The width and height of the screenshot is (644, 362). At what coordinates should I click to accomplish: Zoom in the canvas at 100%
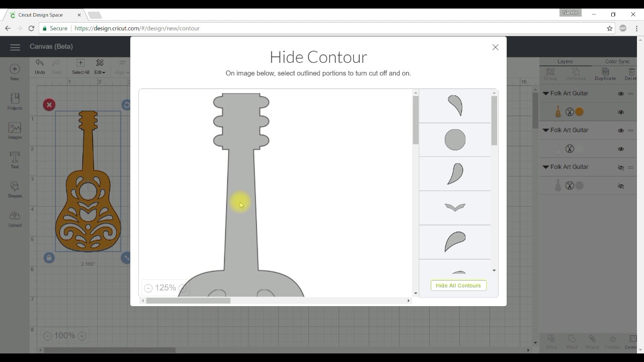tap(82, 336)
